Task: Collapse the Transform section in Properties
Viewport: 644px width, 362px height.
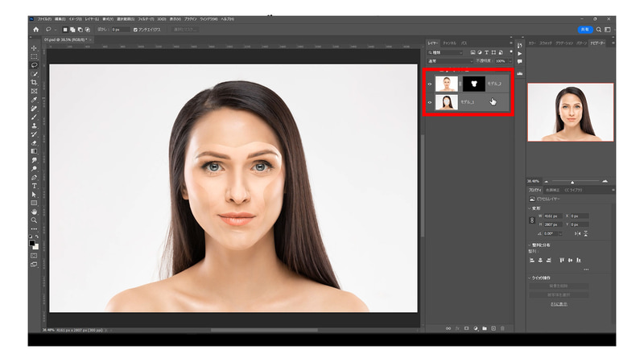Action: click(530, 208)
